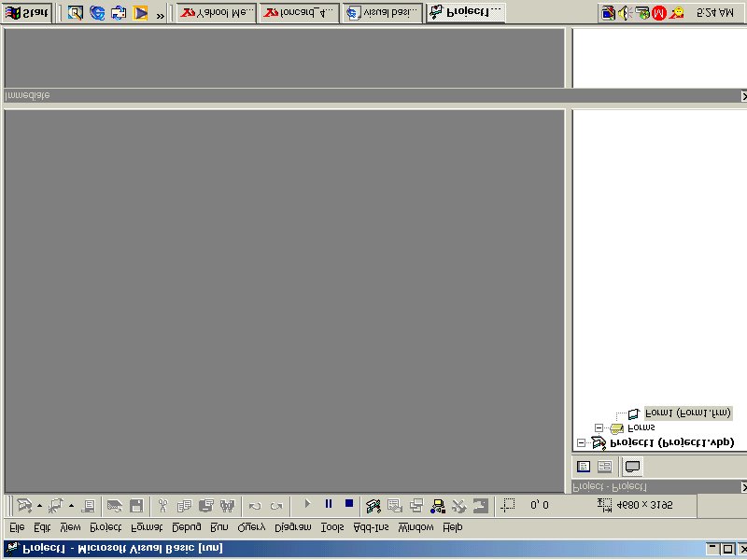
Task: Show the Toolbox via toolbar icon
Action: pos(459,505)
